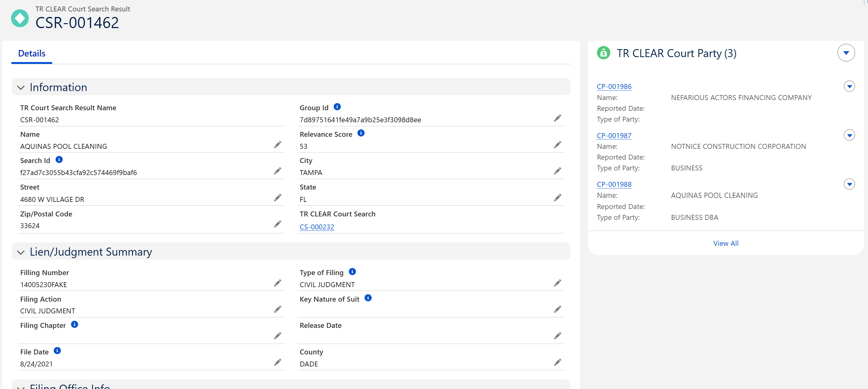This screenshot has height=389, width=868.
Task: Collapse the Lien/Judgment Summary section
Action: pyautogui.click(x=21, y=253)
